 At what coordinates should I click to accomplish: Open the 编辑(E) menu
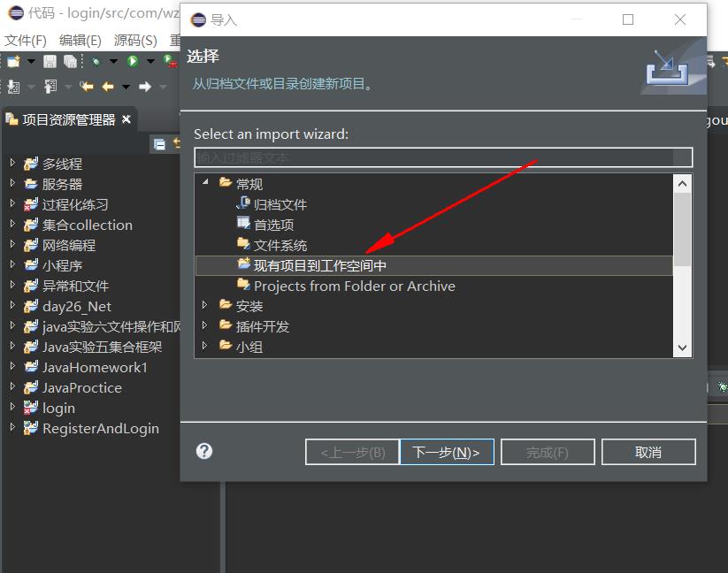pyautogui.click(x=80, y=41)
